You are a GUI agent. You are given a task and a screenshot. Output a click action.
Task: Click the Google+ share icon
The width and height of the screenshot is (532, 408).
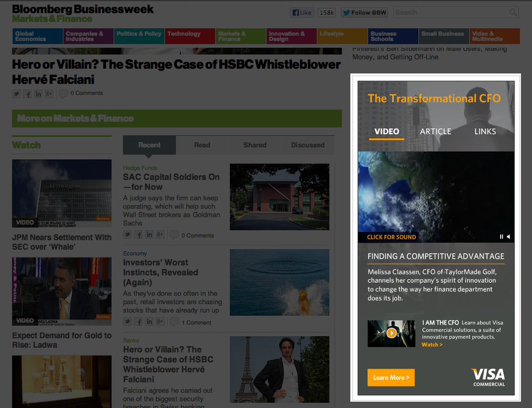coord(49,93)
